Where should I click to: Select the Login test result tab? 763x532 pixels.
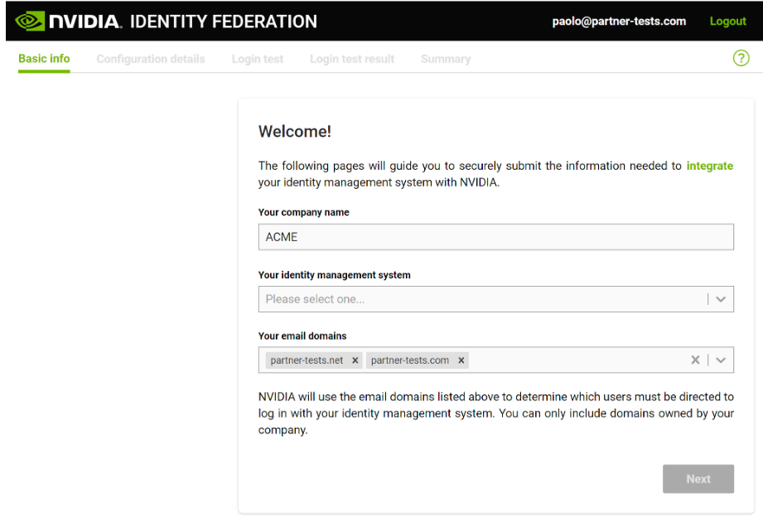(352, 59)
